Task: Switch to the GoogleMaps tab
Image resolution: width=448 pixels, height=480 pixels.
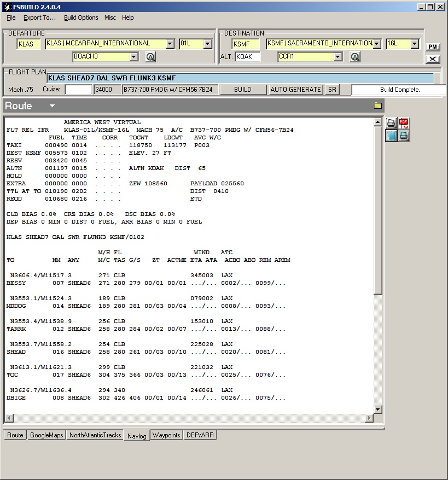Action: coord(46,435)
